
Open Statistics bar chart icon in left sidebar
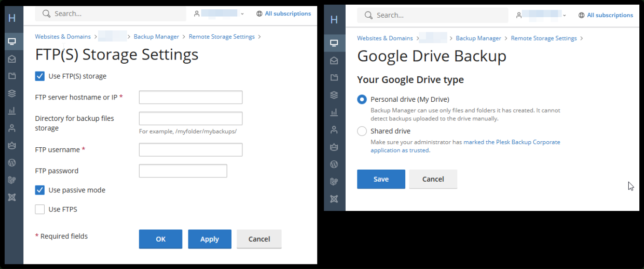click(12, 111)
